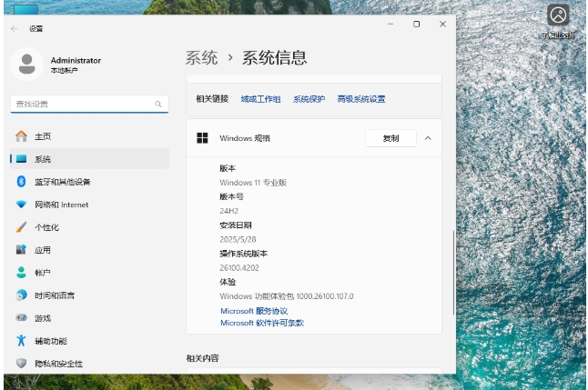Screen dimensions: 588x390
Task: Open 个性化 using the paintbrush icon
Action: tap(21, 227)
